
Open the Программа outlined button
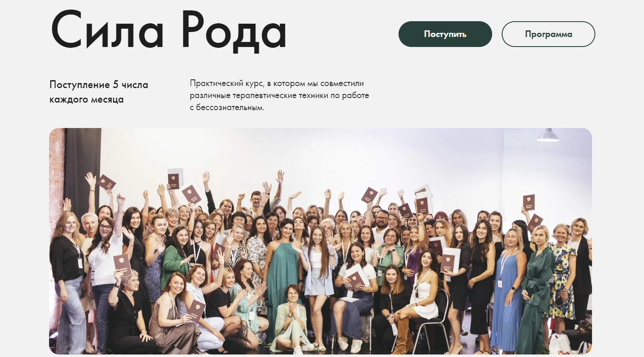(x=548, y=34)
